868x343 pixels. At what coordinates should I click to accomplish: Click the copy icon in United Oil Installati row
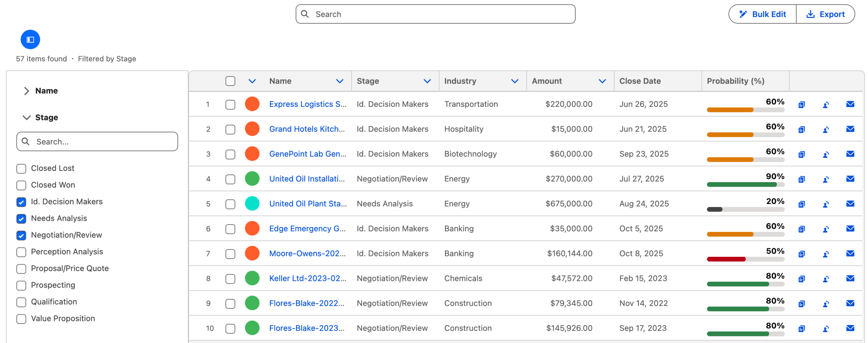[801, 179]
